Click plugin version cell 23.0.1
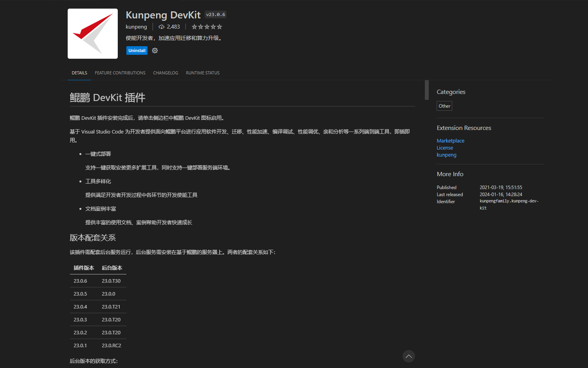 pos(80,345)
